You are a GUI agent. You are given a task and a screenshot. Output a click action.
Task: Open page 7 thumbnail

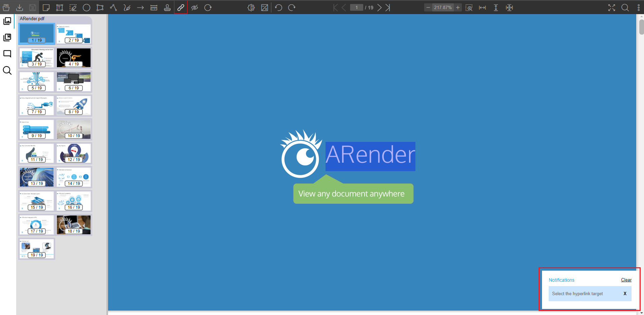click(x=37, y=105)
